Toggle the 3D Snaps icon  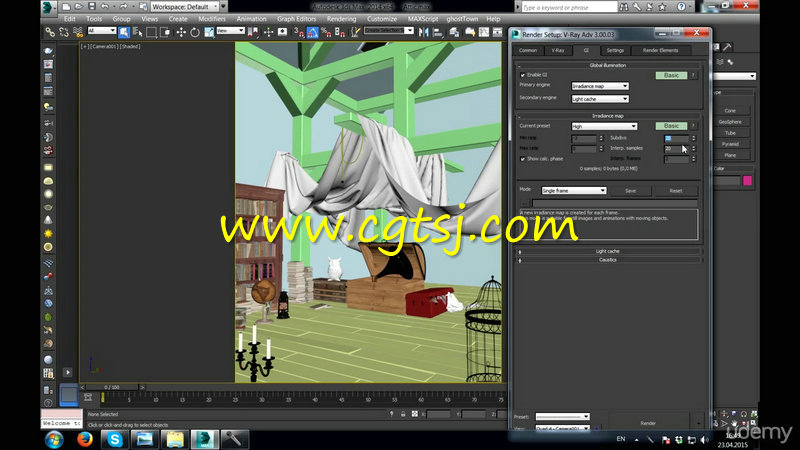[298, 32]
